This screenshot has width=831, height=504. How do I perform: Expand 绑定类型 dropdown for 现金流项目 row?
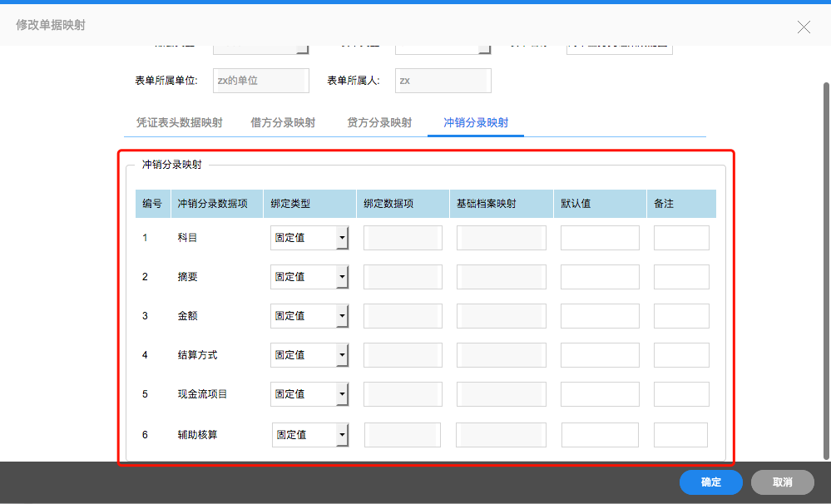point(342,394)
